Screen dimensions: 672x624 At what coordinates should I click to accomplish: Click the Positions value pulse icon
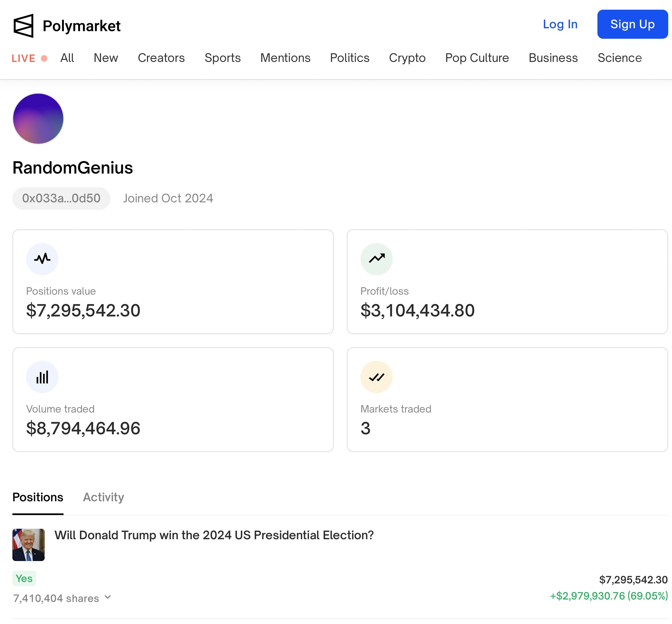42,259
